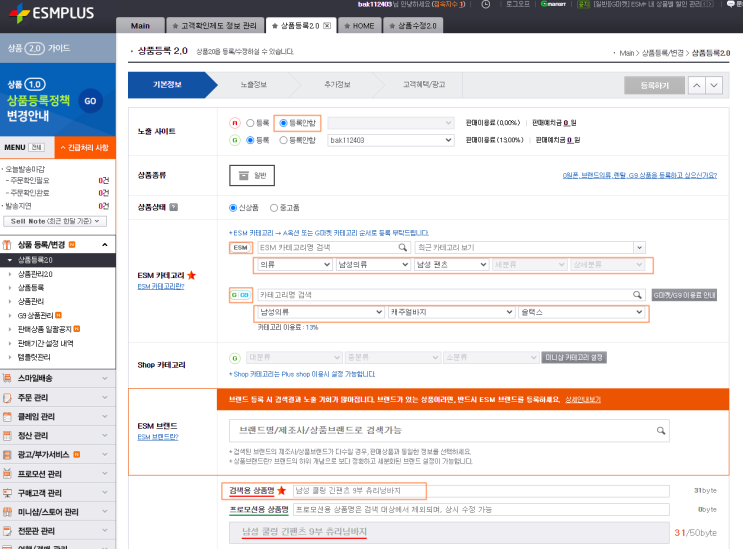Open Sell Note period dropdown
Viewport: 743px width, 549px height.
(55, 221)
